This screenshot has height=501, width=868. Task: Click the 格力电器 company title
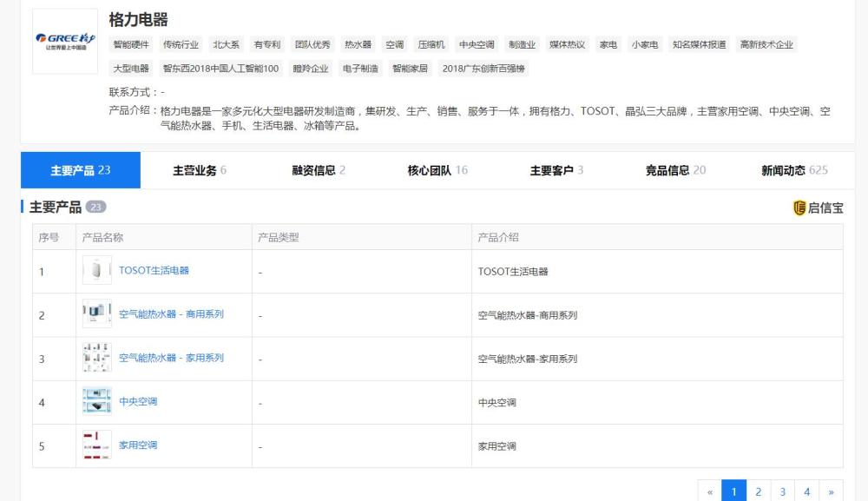click(x=138, y=20)
